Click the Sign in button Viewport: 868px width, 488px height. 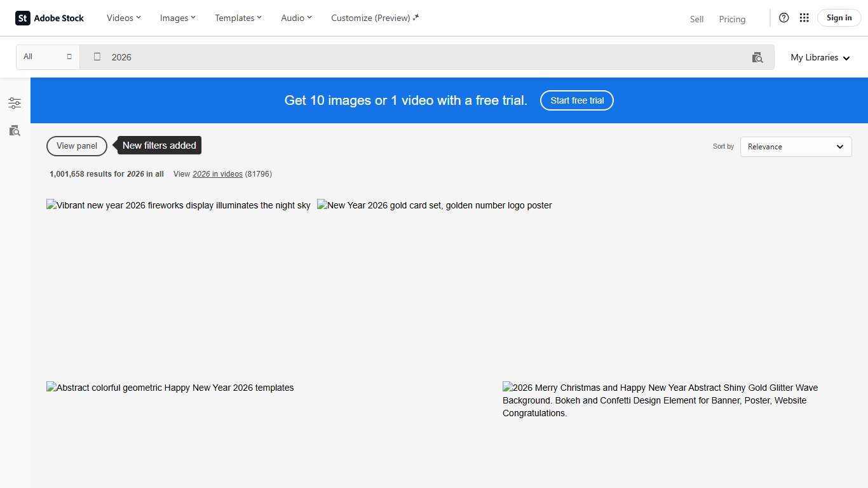(838, 17)
